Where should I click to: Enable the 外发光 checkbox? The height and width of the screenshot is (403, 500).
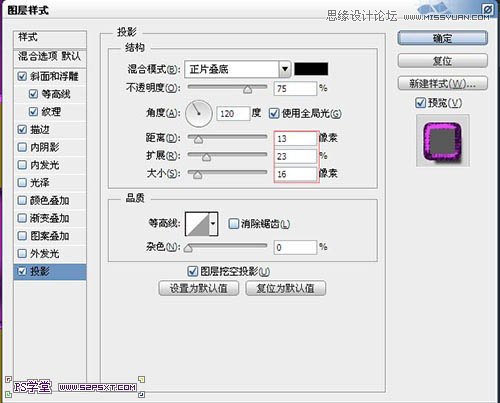tap(22, 253)
